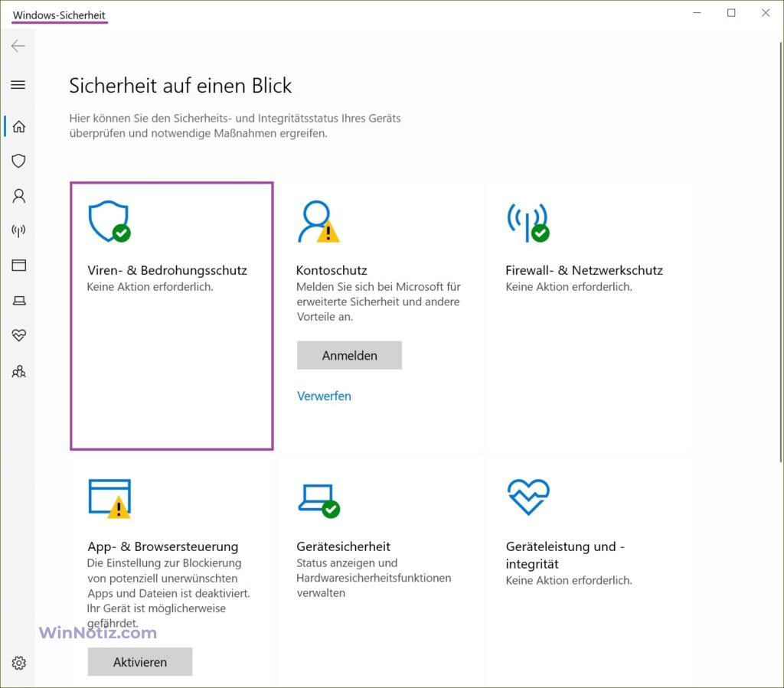The image size is (784, 688).
Task: Click the Verwerfen link
Action: coord(323,396)
